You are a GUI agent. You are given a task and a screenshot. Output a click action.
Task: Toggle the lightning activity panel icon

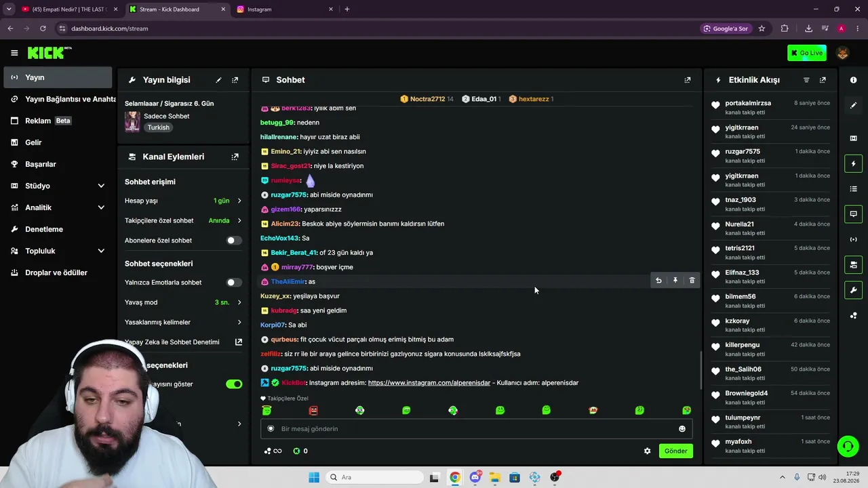click(854, 163)
